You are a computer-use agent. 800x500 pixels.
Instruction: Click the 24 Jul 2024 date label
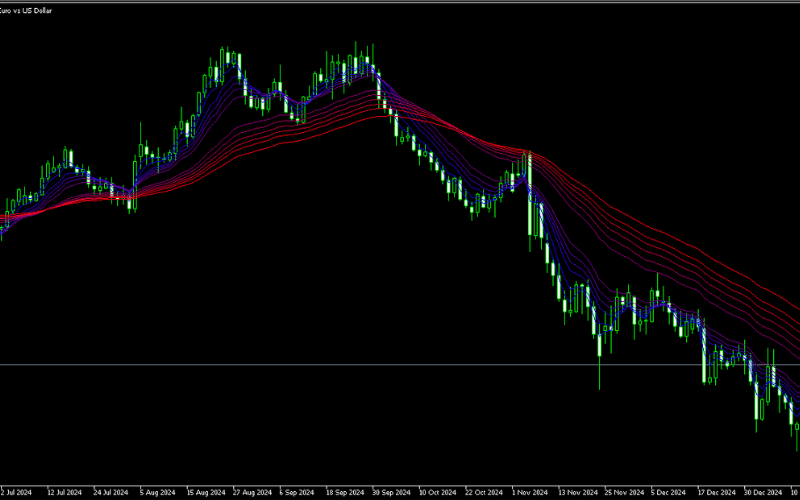point(111,493)
